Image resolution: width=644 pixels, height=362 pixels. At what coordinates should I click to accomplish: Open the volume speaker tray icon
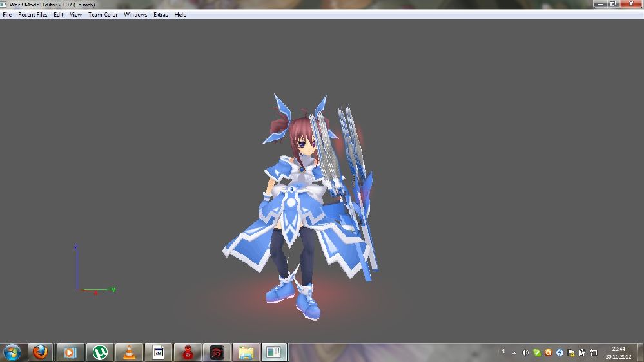(525, 352)
